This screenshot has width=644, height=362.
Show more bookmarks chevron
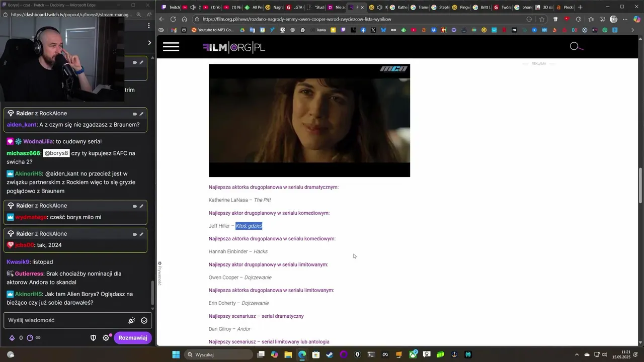(x=633, y=30)
